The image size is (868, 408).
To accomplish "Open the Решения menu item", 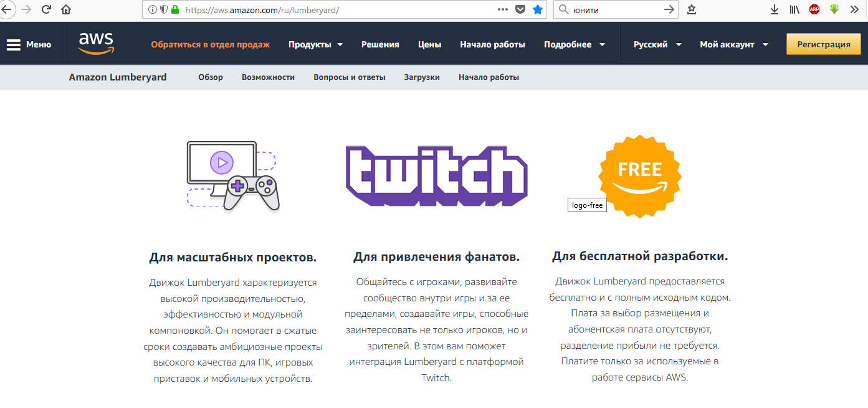I will [x=380, y=44].
